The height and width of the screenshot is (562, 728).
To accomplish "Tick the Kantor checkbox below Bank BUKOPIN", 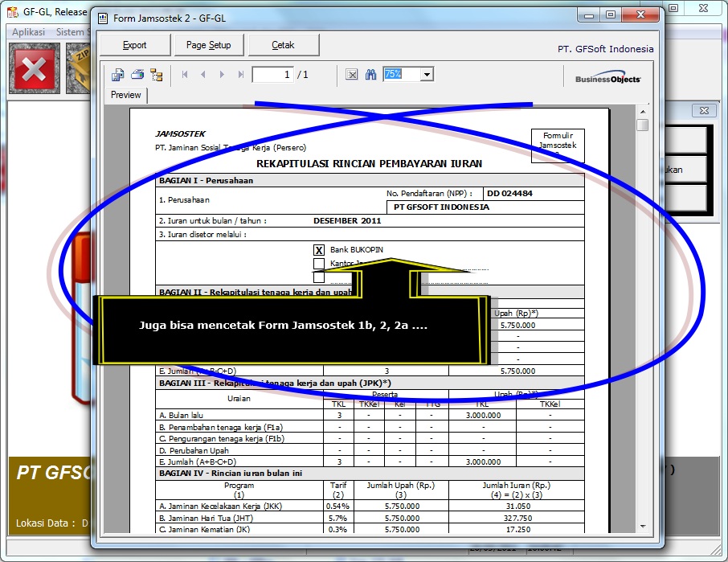I will [318, 264].
